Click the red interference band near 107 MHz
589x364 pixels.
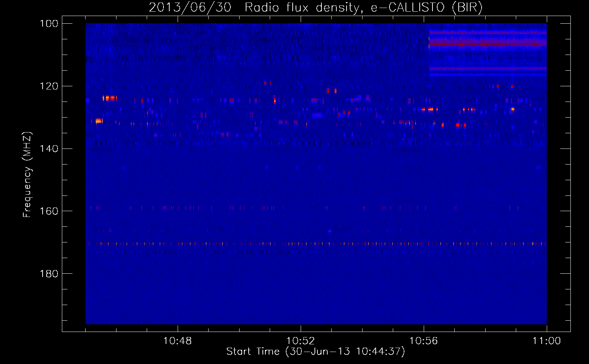click(488, 44)
